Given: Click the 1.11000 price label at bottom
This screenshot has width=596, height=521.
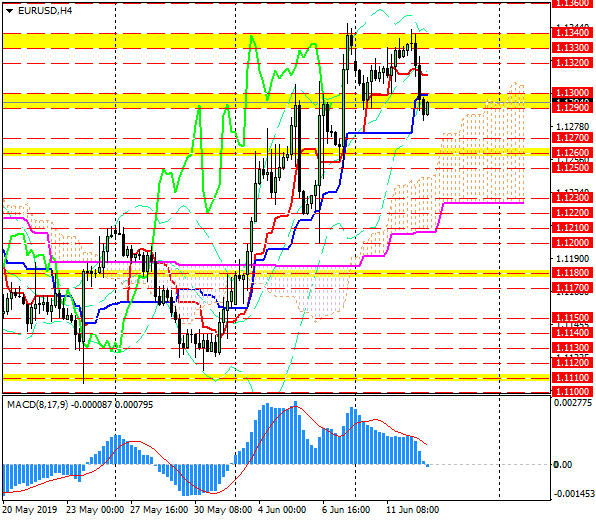Looking at the screenshot, I should [572, 391].
